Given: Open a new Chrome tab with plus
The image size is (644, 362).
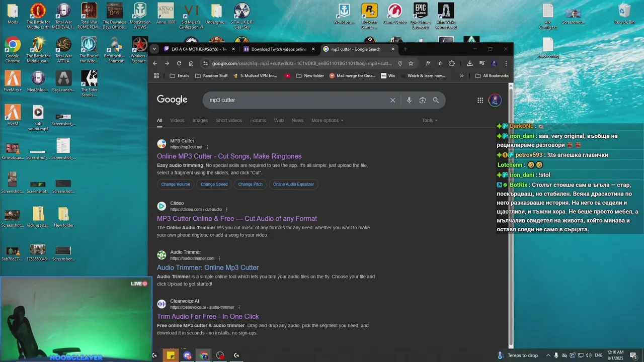Looking at the screenshot, I should pos(405,49).
